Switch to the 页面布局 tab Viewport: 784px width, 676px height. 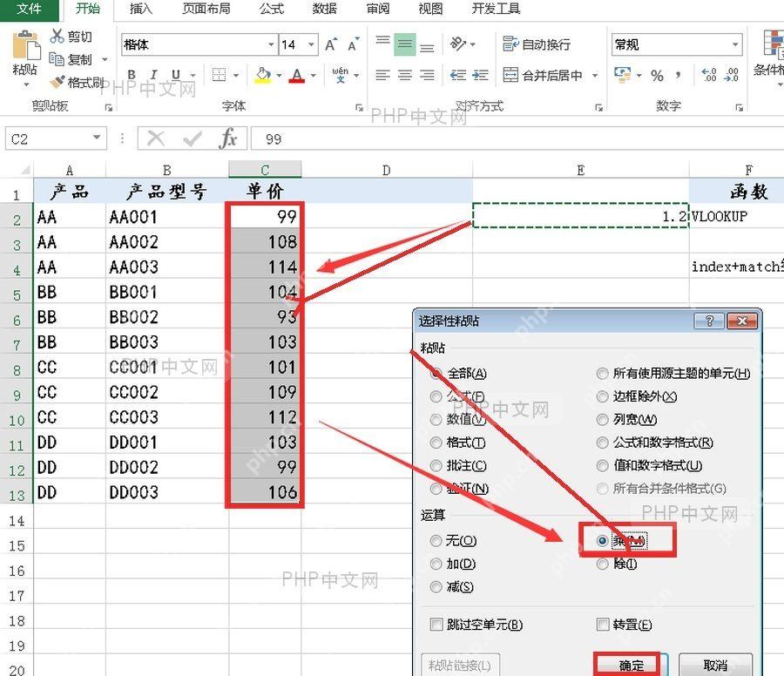206,9
